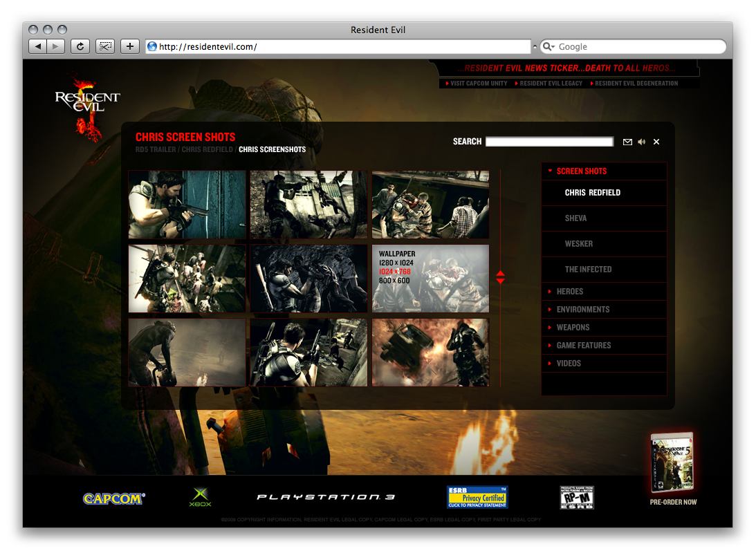Add a bookmark with the plus button
Screen dimensions: 756x553
point(130,46)
